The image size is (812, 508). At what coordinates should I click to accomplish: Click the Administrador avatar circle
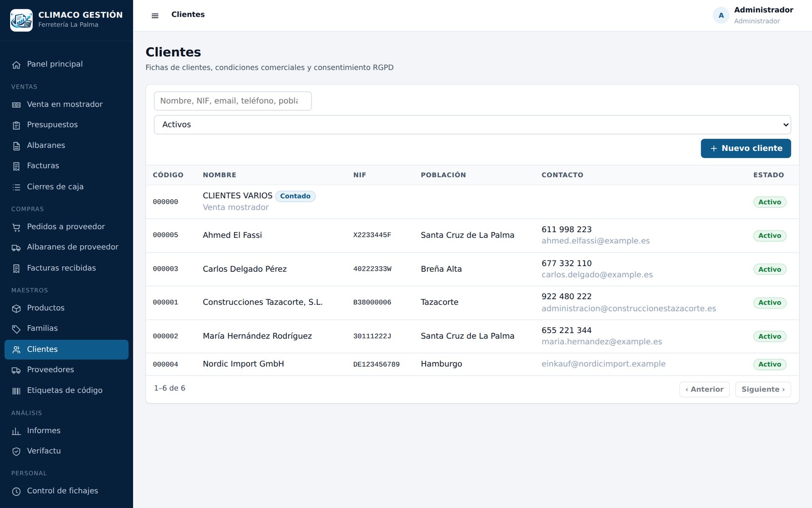(x=721, y=15)
